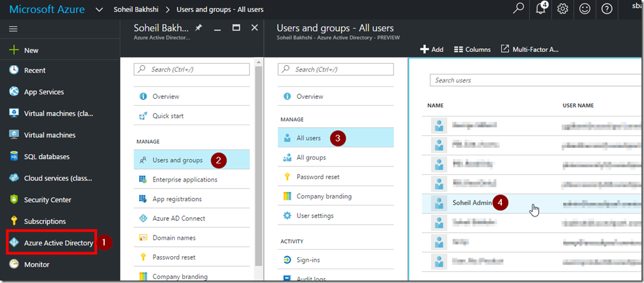Open Company branding in directory blade
The width and height of the screenshot is (644, 283).
[x=192, y=276]
